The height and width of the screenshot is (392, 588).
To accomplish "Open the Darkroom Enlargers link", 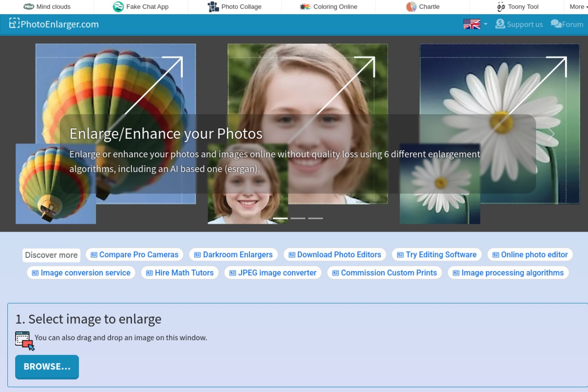I will click(x=233, y=255).
